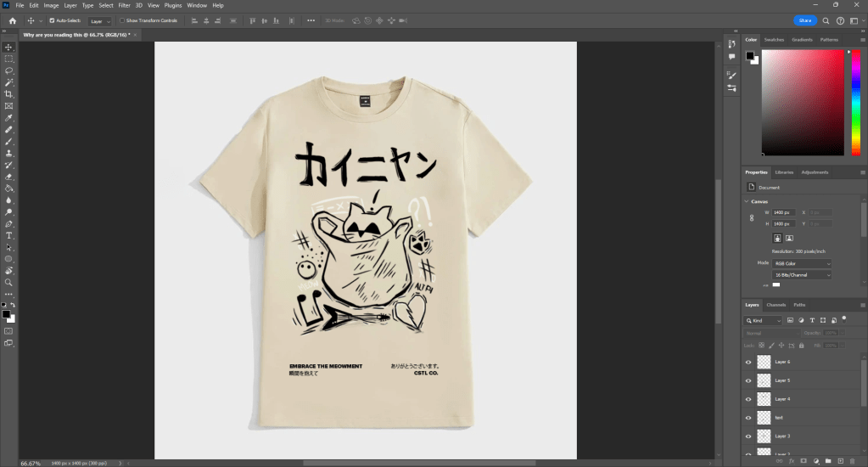Open the 16 Bits/Channel dropdown
Viewport: 868px width, 467px height.
803,276
